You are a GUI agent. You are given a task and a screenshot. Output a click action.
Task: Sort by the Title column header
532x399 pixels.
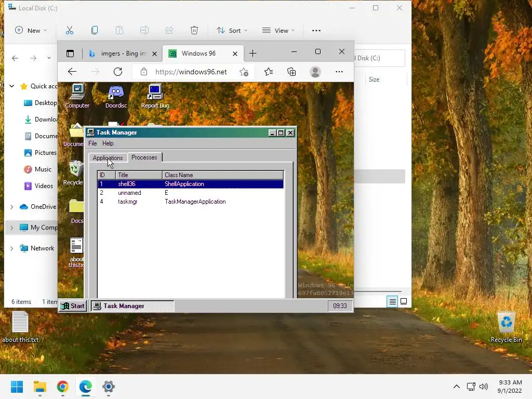point(139,175)
